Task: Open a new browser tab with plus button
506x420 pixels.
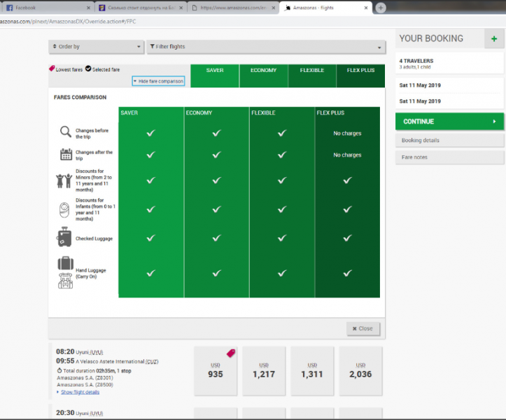Action: tap(381, 8)
